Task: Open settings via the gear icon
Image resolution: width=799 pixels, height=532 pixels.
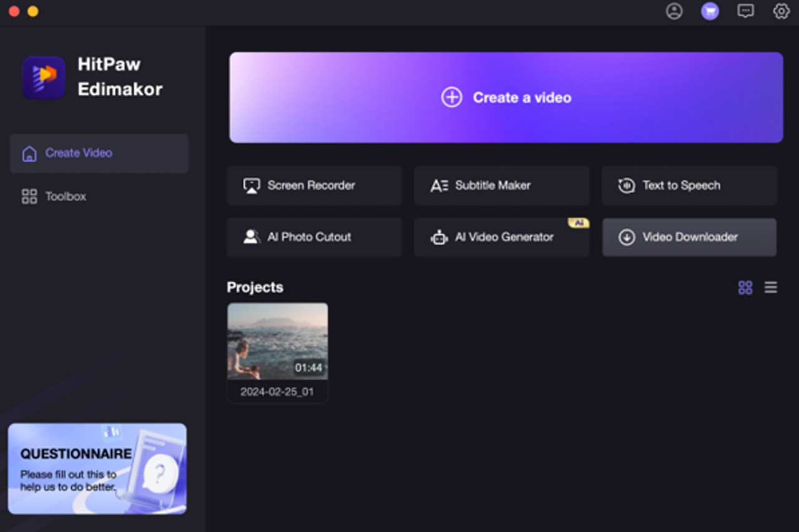Action: [781, 11]
